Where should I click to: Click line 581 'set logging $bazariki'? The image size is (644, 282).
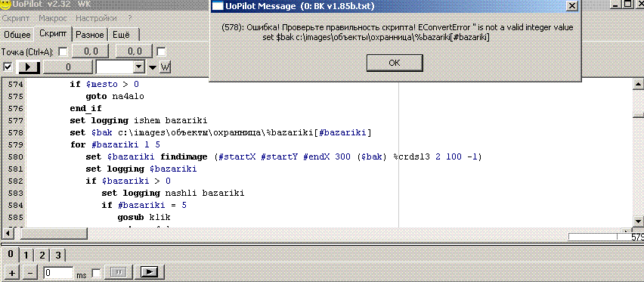[141, 169]
